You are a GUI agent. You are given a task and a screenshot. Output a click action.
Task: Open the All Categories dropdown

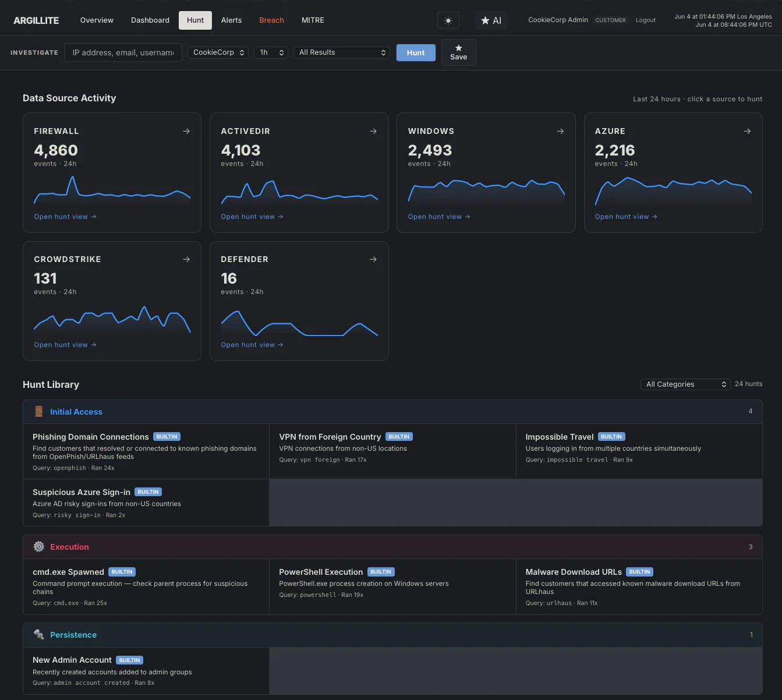pyautogui.click(x=685, y=384)
